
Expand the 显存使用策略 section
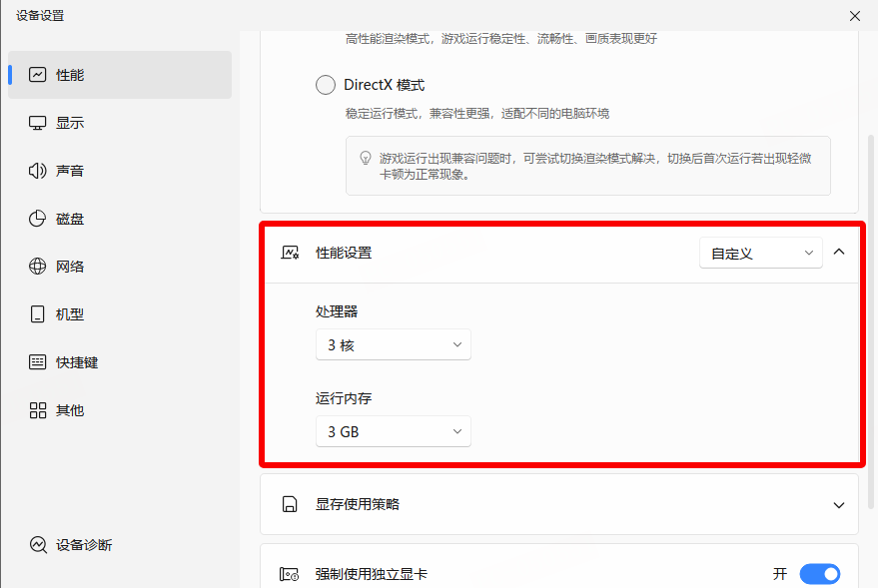(x=838, y=505)
